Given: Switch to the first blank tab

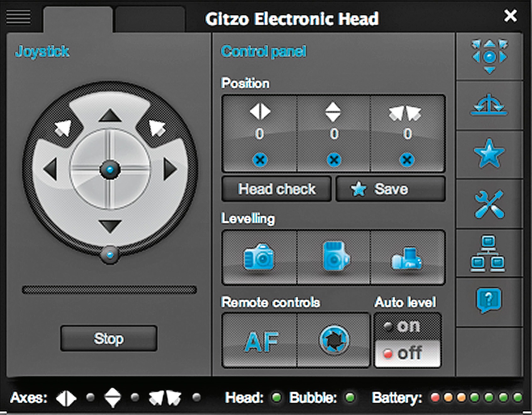Looking at the screenshot, I should (x=78, y=19).
